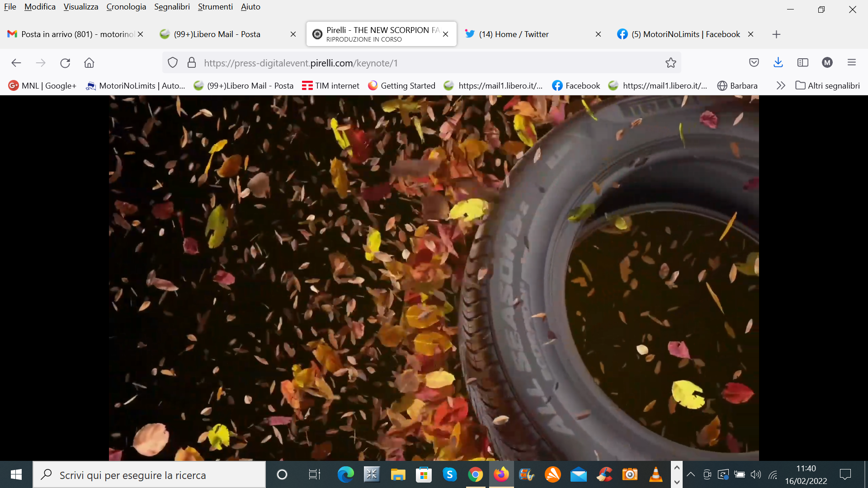Bookmark this page with star icon
This screenshot has height=488, width=868.
click(x=670, y=63)
